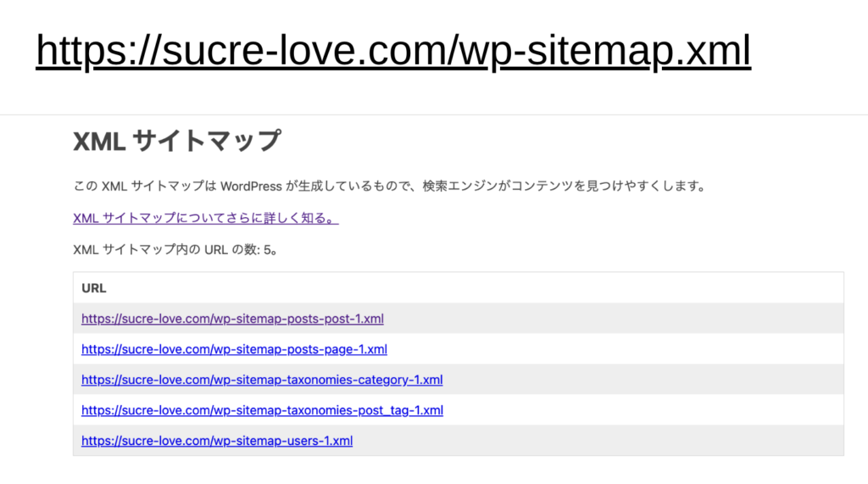
Task: Click empty space in the users sitemap row
Action: [593, 441]
